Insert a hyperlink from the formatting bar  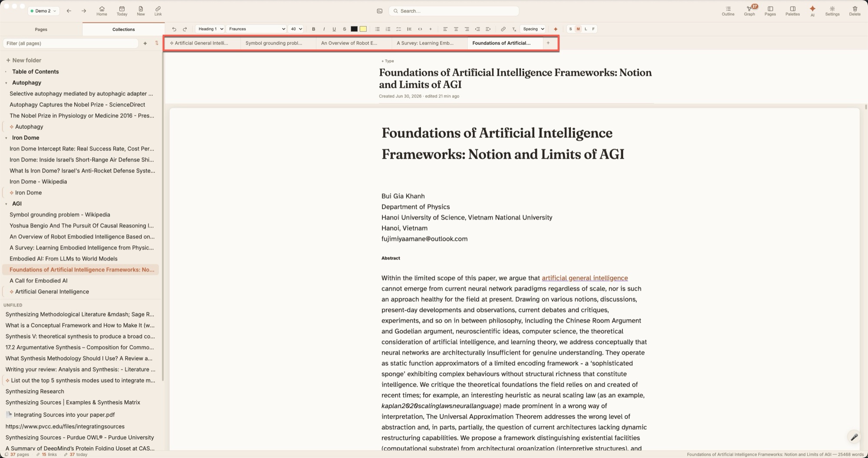point(503,29)
